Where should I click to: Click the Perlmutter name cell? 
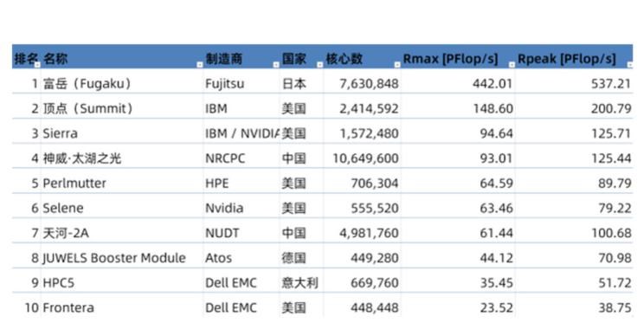(x=122, y=184)
